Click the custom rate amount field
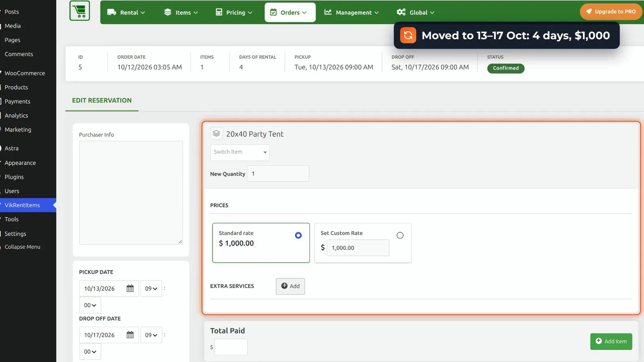Image resolution: width=644 pixels, height=362 pixels. point(358,248)
